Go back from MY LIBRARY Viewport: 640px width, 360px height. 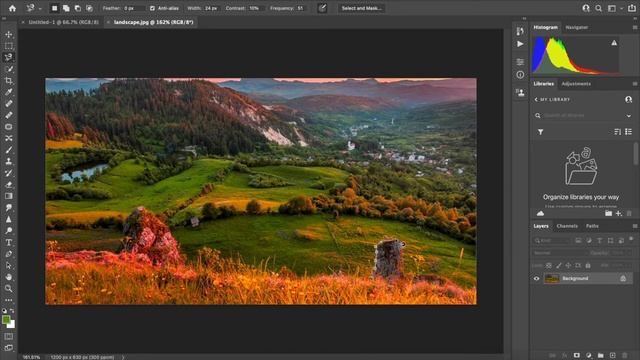pos(536,100)
